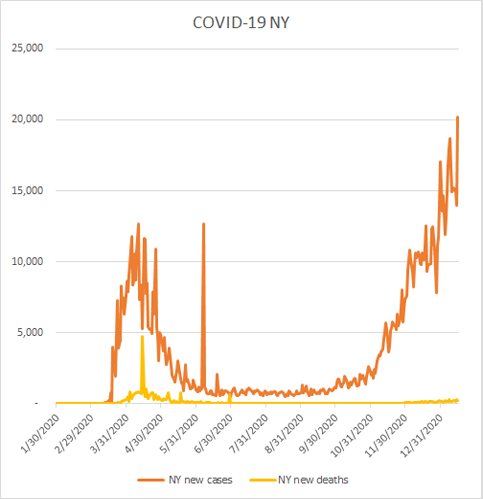Click the 25,000 y-axis label

pyautogui.click(x=27, y=48)
